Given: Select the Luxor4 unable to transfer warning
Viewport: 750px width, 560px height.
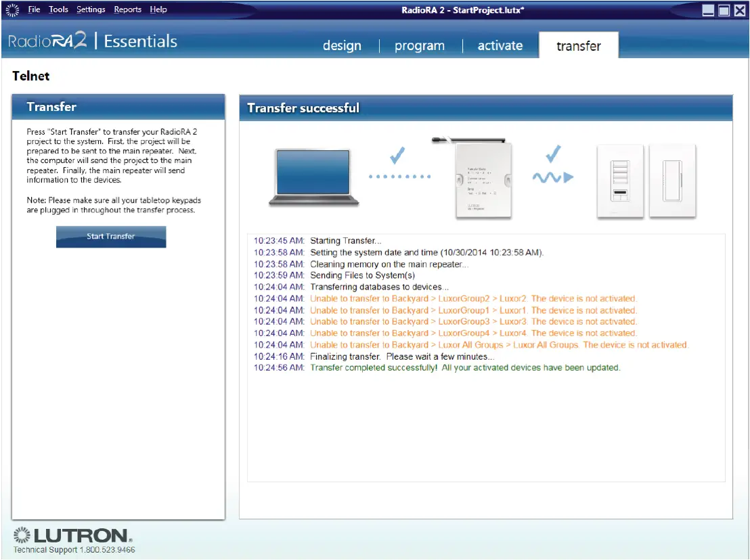Looking at the screenshot, I should click(445, 333).
